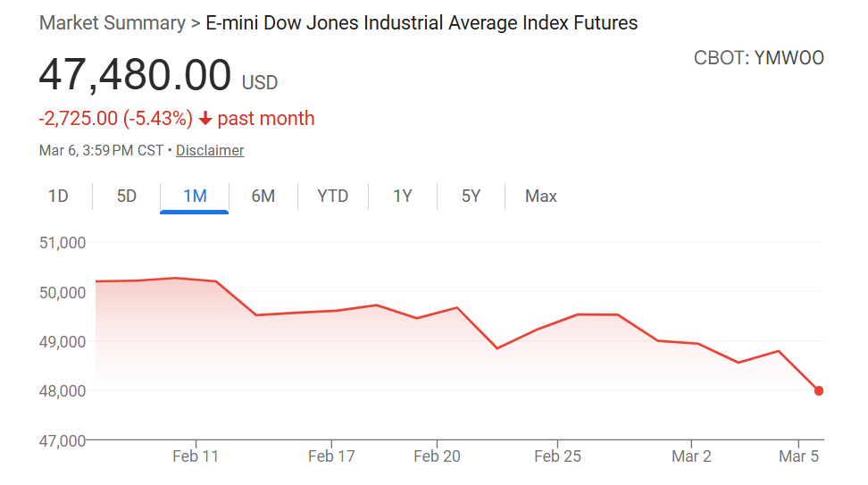
Task: Click the 47,480.00 price value
Action: (135, 76)
